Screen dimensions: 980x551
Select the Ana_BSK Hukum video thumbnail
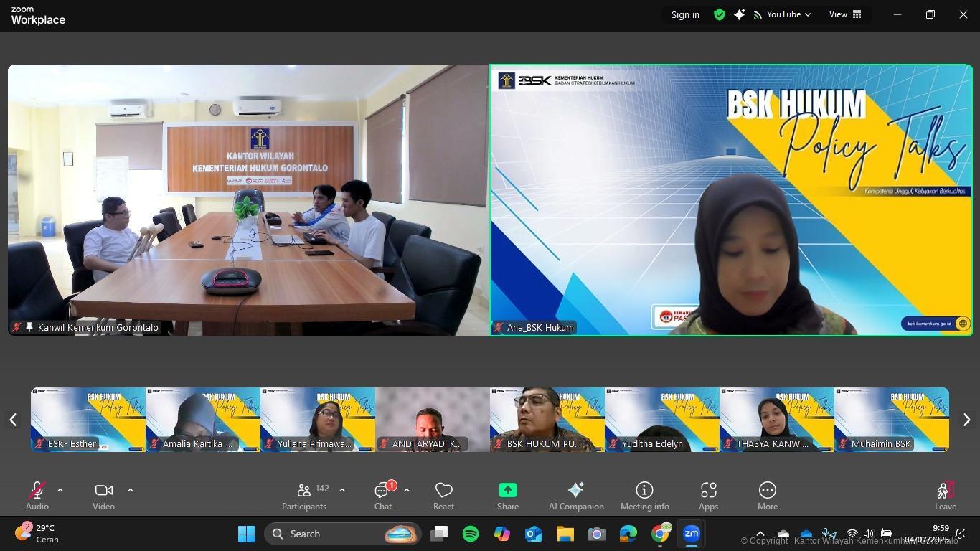(x=730, y=199)
